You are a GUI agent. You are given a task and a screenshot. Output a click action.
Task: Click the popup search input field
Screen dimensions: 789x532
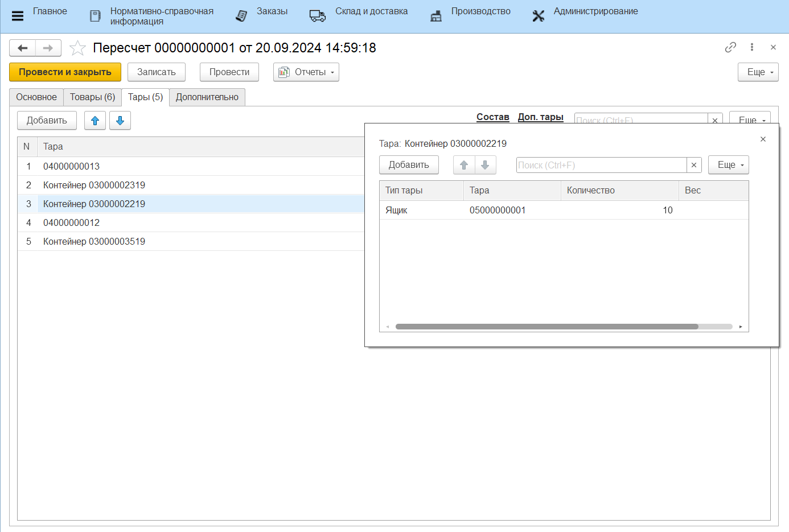(601, 165)
